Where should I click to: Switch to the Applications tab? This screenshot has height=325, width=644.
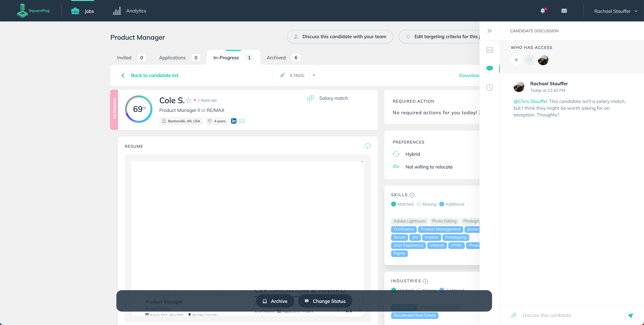pos(179,58)
